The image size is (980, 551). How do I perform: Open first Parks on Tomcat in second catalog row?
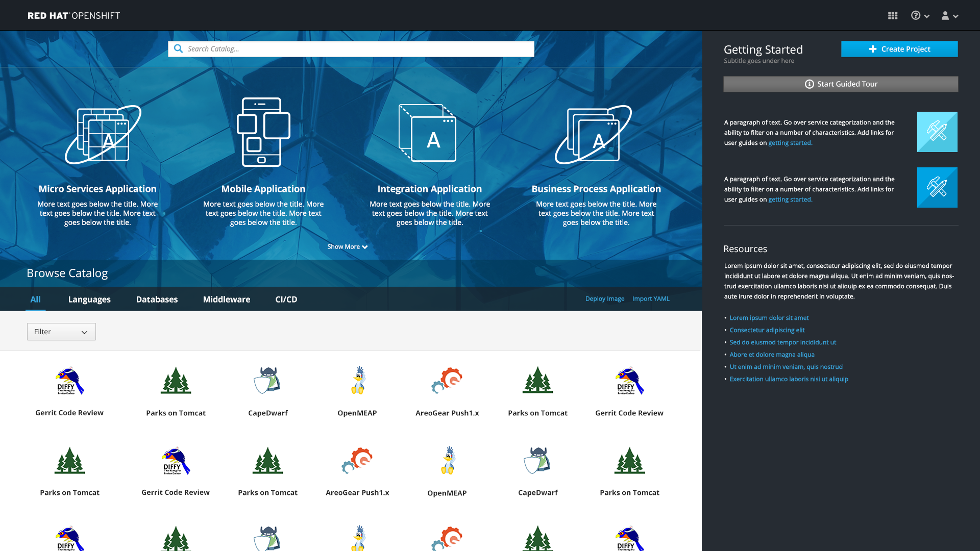point(70,471)
